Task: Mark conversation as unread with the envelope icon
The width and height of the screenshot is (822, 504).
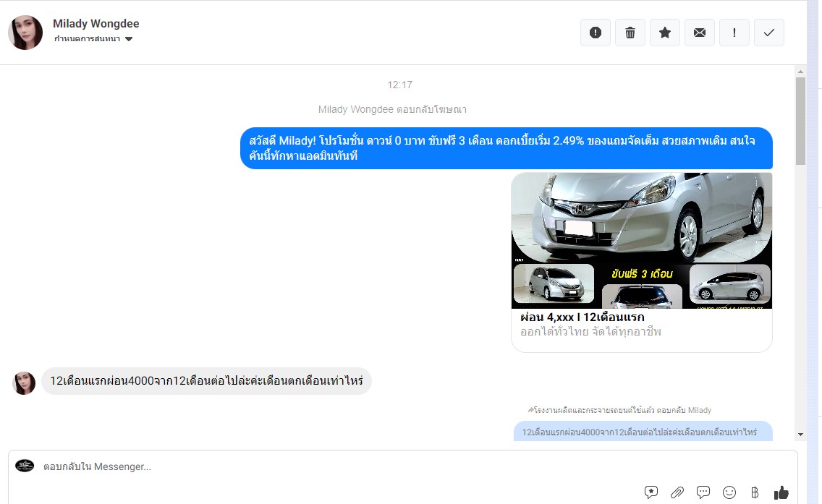Action: point(699,33)
